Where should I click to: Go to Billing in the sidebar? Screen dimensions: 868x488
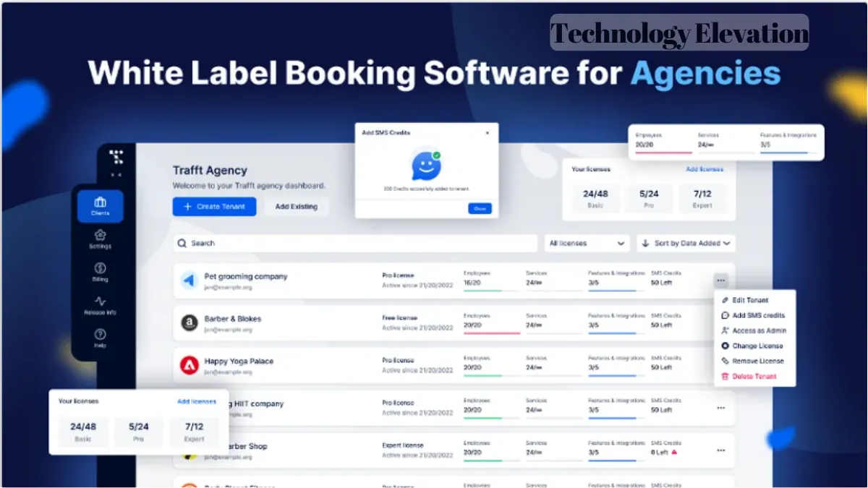pyautogui.click(x=101, y=273)
